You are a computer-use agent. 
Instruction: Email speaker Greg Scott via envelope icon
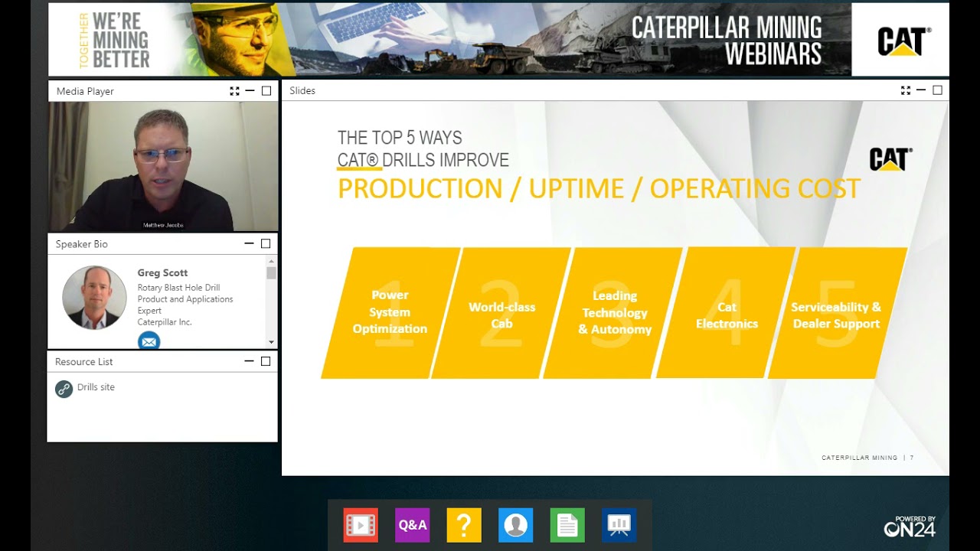[x=149, y=341]
